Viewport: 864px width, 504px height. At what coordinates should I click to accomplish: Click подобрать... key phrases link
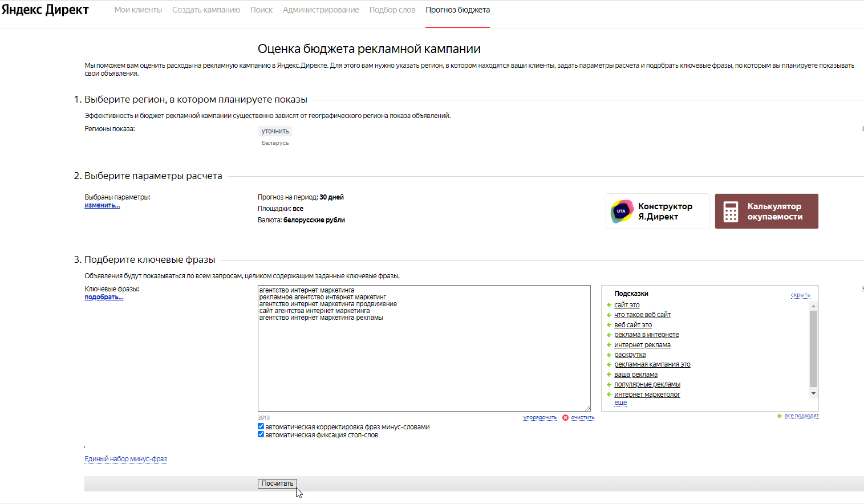[104, 297]
